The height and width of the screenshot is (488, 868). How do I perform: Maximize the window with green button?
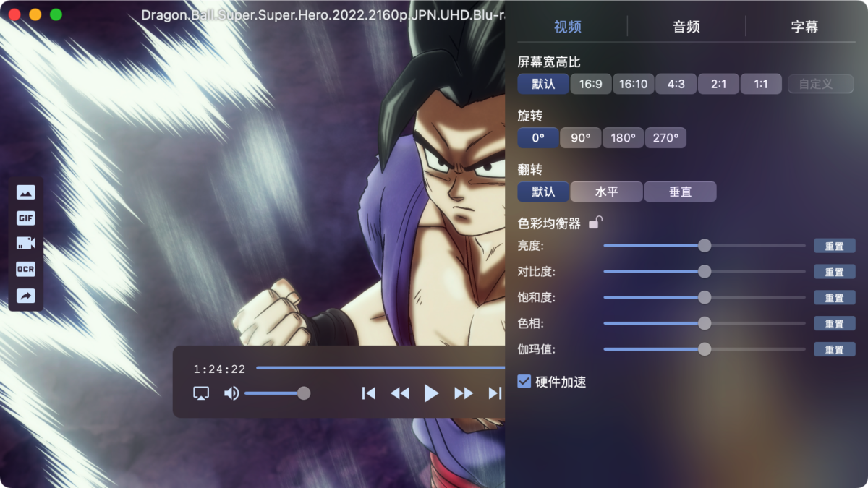click(56, 14)
